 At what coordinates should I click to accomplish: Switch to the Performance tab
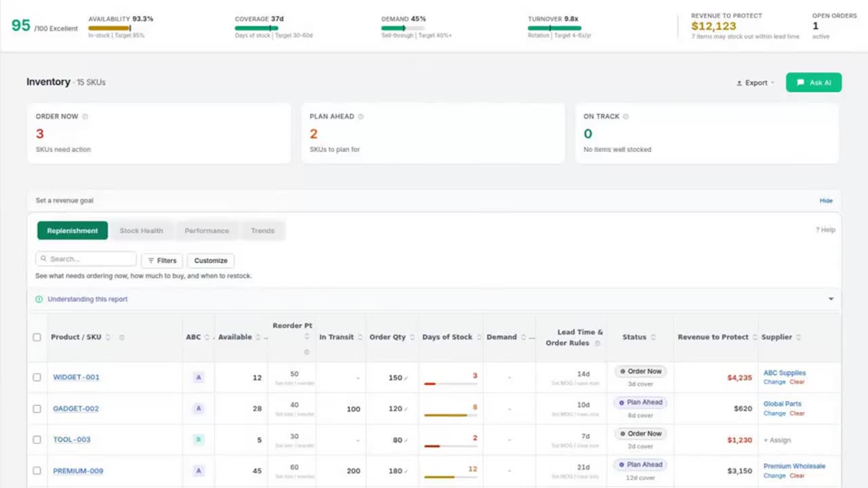click(x=207, y=230)
